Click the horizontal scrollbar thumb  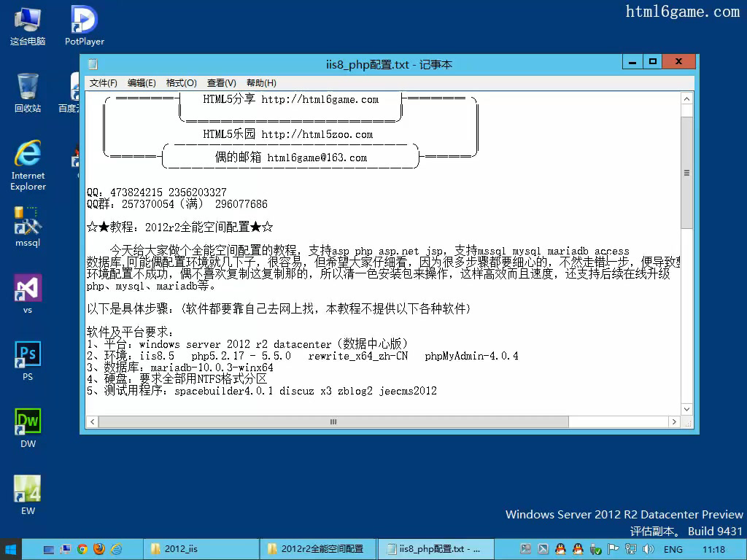coord(333,422)
